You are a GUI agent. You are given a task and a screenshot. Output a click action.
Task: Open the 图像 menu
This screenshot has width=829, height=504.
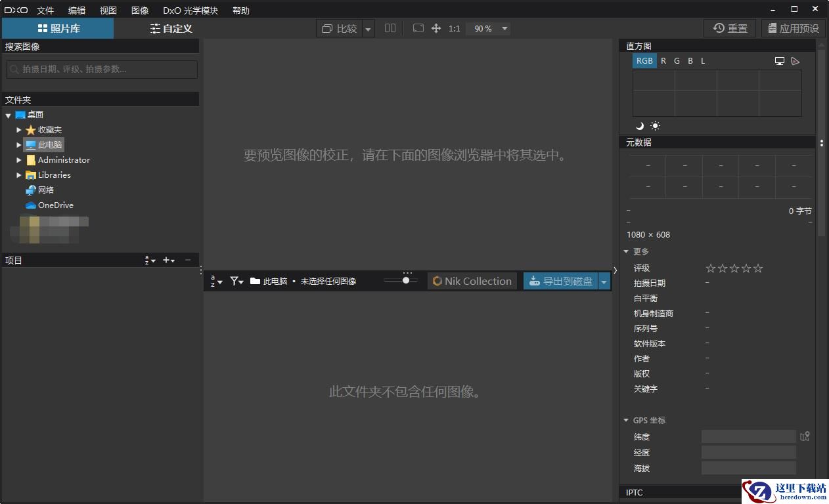click(140, 10)
